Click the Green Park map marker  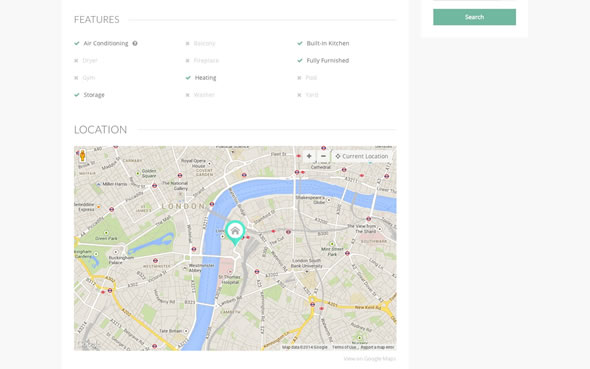[106, 233]
